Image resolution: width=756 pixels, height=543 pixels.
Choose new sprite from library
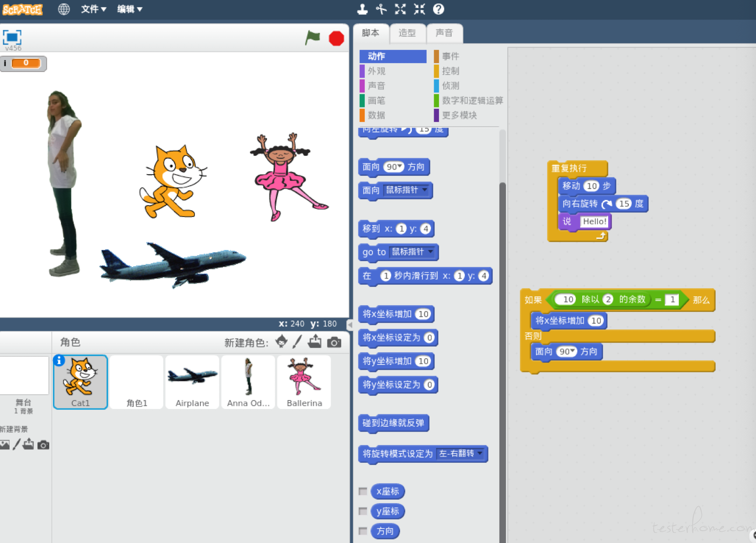pyautogui.click(x=282, y=341)
